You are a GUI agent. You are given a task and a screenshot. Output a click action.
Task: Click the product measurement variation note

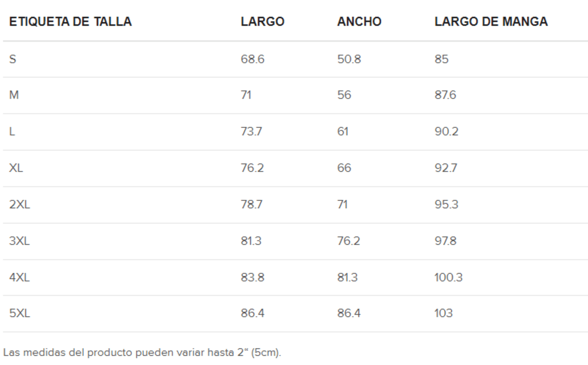click(x=142, y=353)
